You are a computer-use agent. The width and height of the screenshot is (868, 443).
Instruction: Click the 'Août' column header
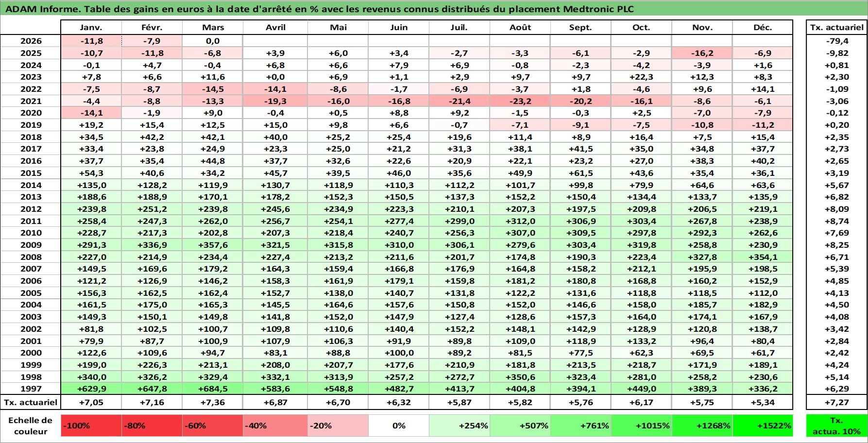[x=520, y=28]
